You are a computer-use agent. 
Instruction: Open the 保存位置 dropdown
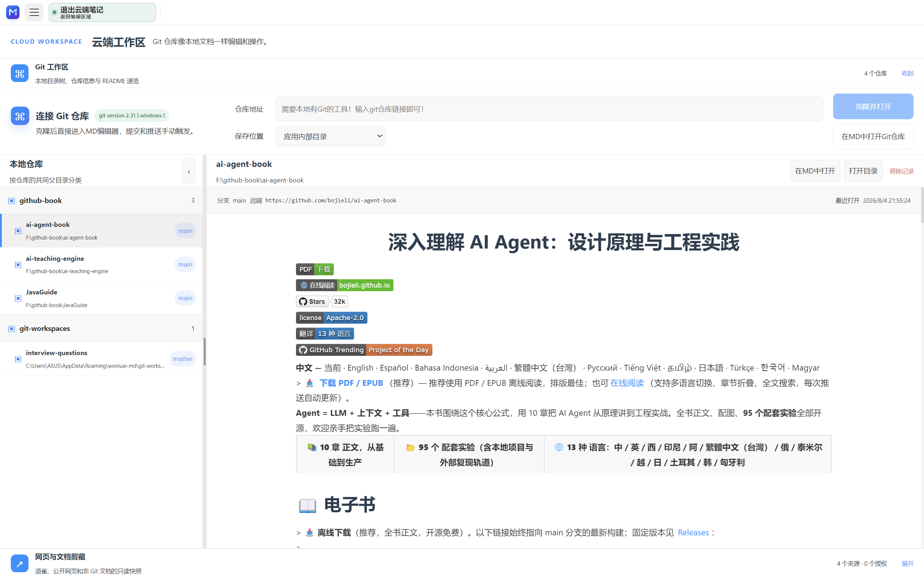(x=330, y=136)
